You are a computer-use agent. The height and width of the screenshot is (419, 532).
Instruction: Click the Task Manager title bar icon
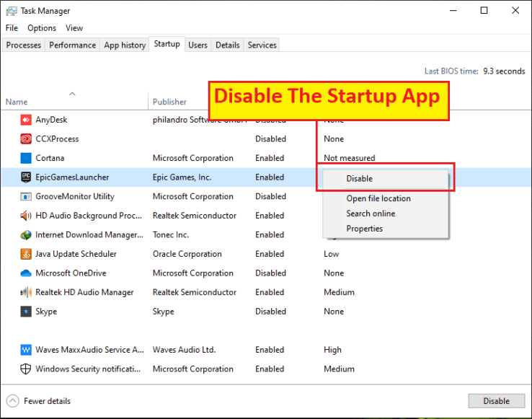tap(12, 12)
